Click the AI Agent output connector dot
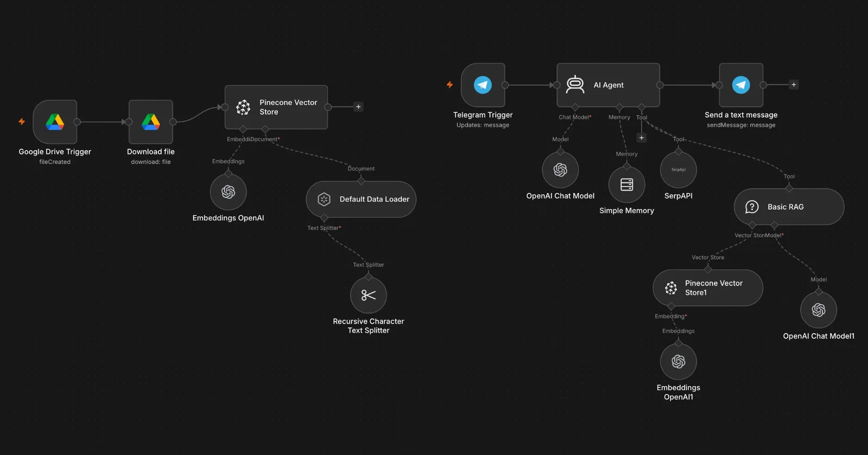Viewport: 868px width, 455px height. 660,85
